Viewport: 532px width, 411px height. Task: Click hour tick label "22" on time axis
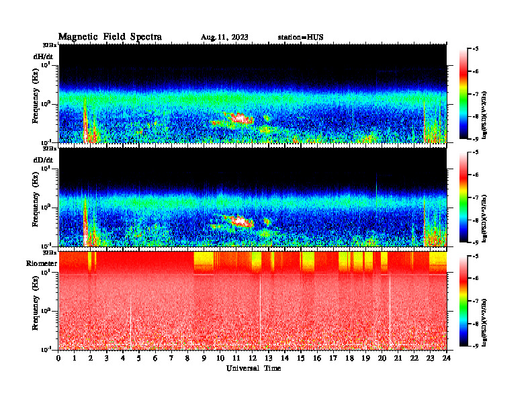(x=414, y=359)
